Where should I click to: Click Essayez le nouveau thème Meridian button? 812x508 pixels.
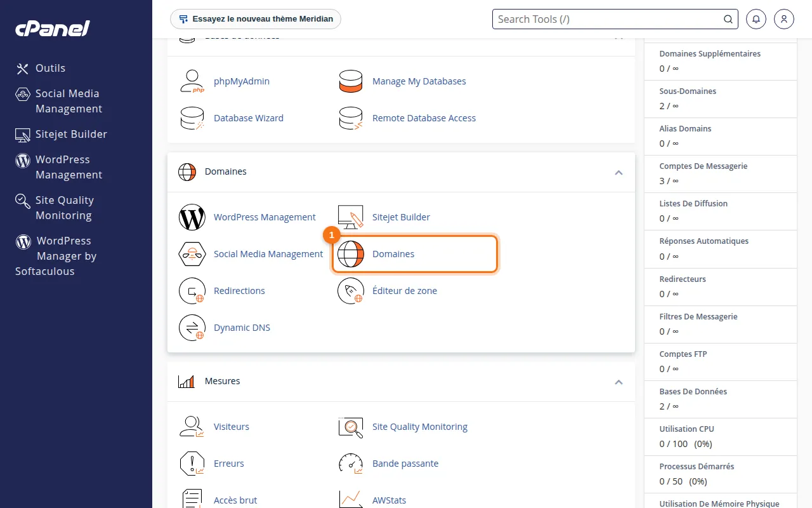[256, 19]
